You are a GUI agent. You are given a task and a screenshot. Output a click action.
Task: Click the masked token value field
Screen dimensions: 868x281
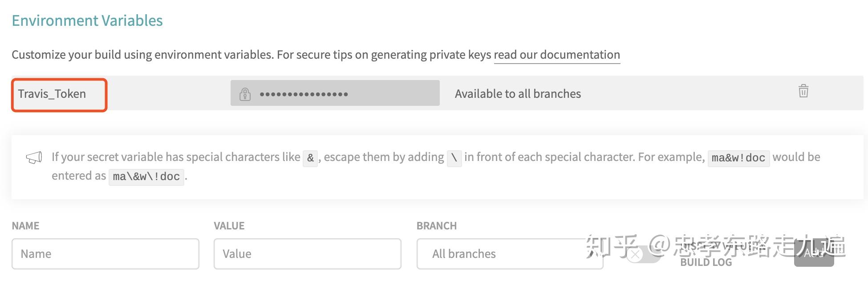(x=335, y=93)
